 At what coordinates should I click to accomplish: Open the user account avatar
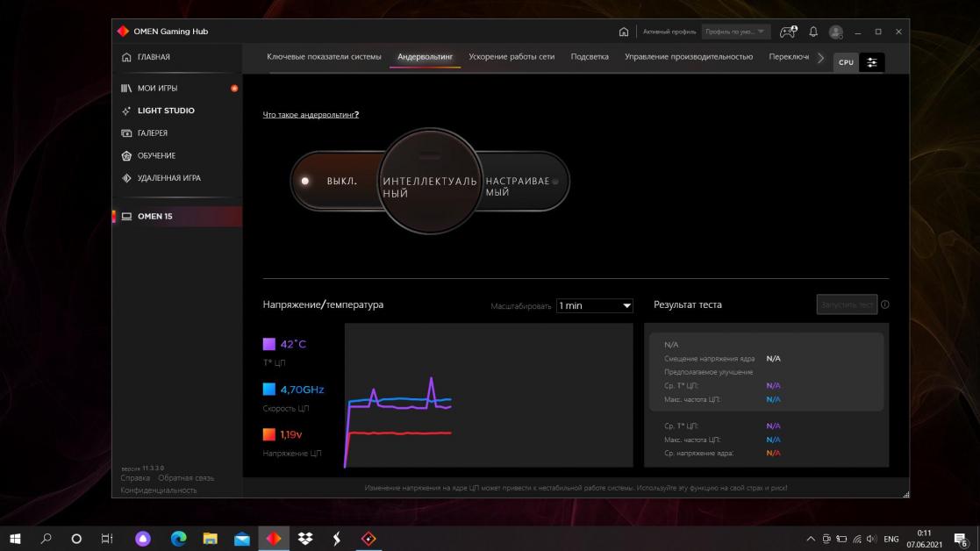click(835, 32)
